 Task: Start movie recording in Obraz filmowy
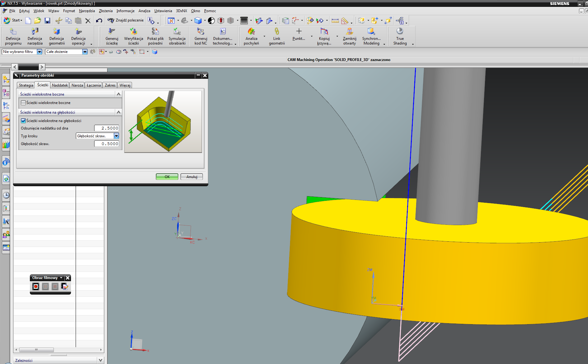click(x=36, y=286)
